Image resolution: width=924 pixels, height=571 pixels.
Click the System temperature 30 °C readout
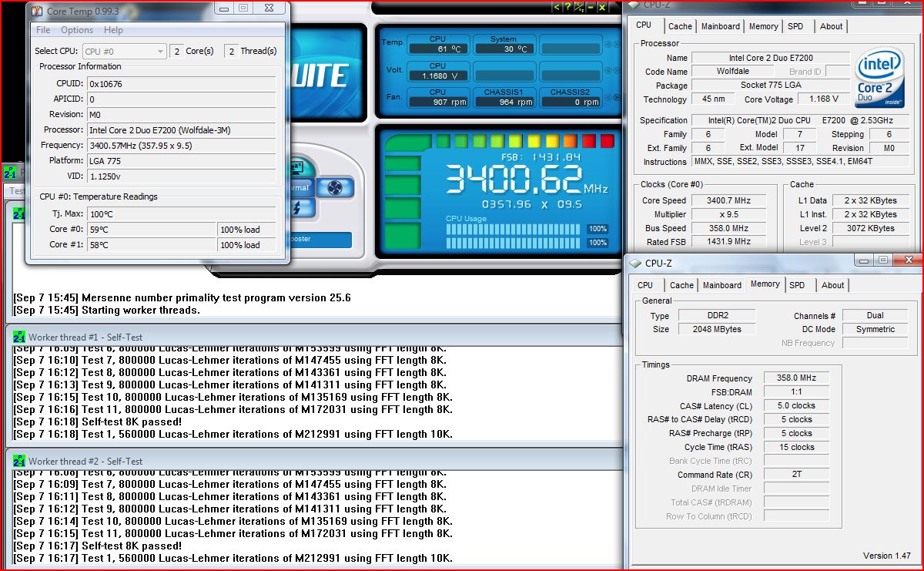(x=504, y=49)
